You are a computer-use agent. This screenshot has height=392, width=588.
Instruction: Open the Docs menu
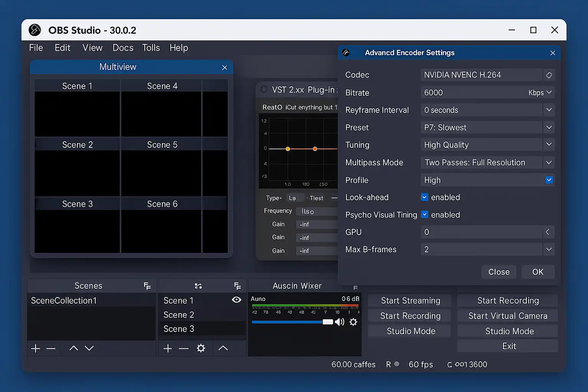coord(123,48)
